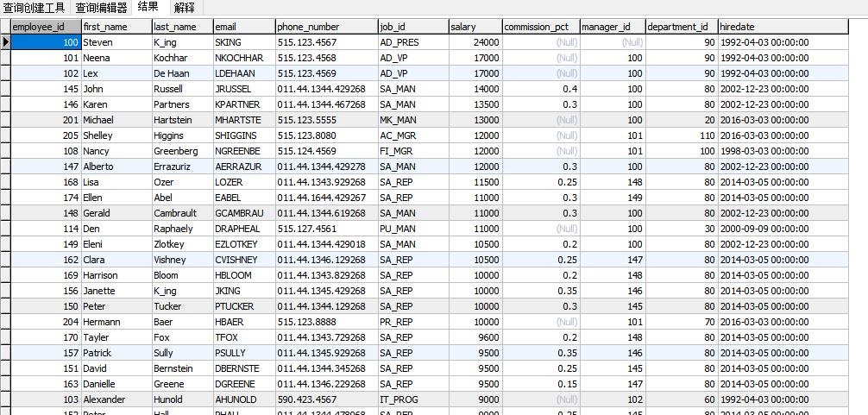Viewport: 868px width, 415px height.
Task: Click last name cell Bernstein
Action: (x=183, y=368)
